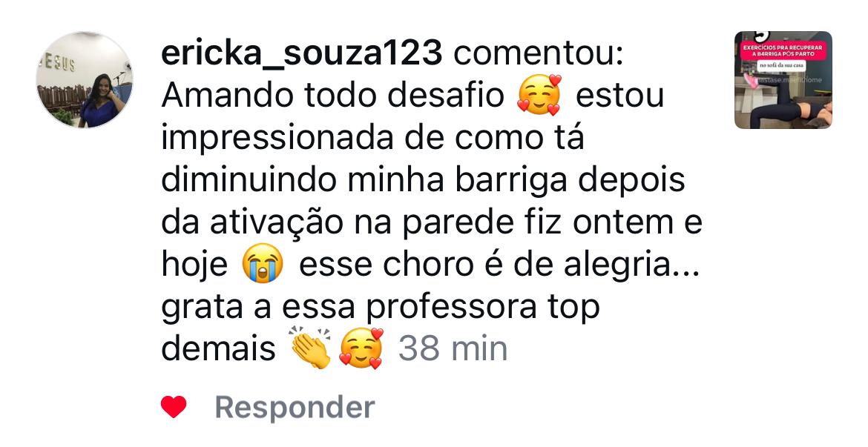868x447 pixels.
Task: Open ericka_souza123's profile picture
Action: tap(84, 80)
